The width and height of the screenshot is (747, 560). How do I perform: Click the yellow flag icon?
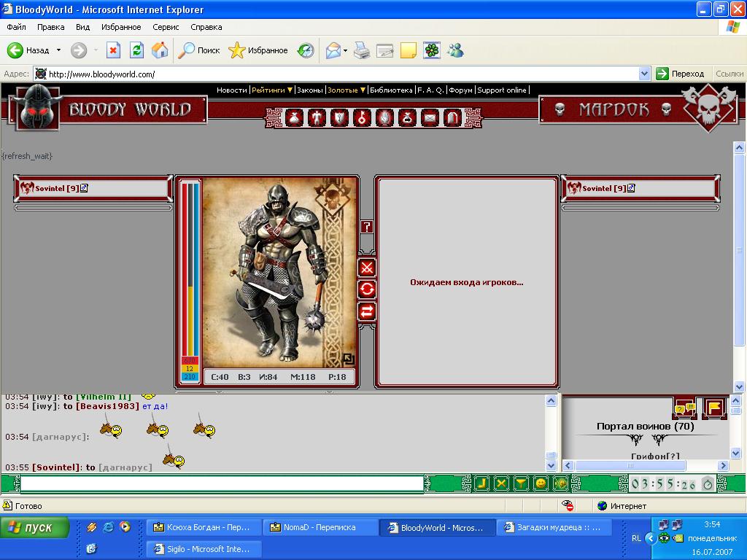pos(715,408)
